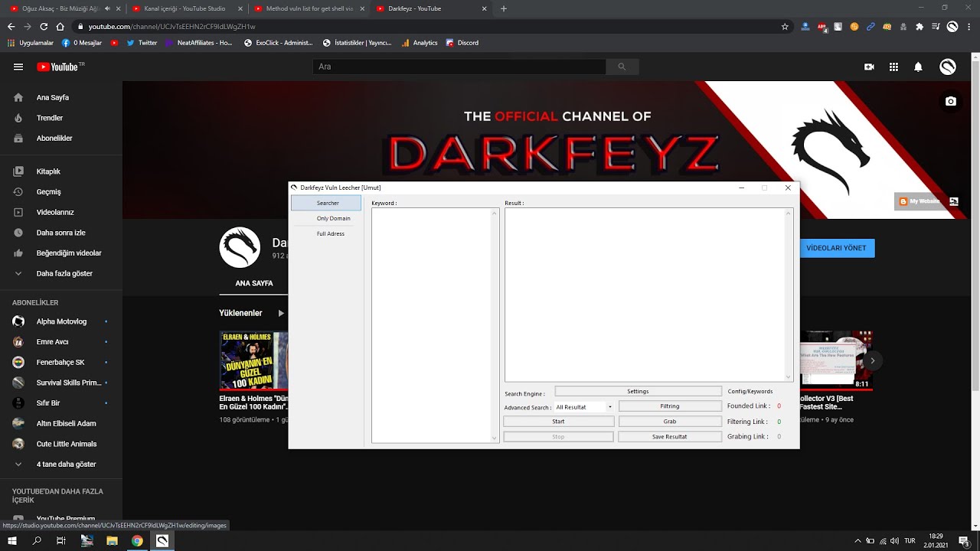Screen dimensions: 980x551
Task: Open the YouTube account avatar menu
Action: coord(948,67)
